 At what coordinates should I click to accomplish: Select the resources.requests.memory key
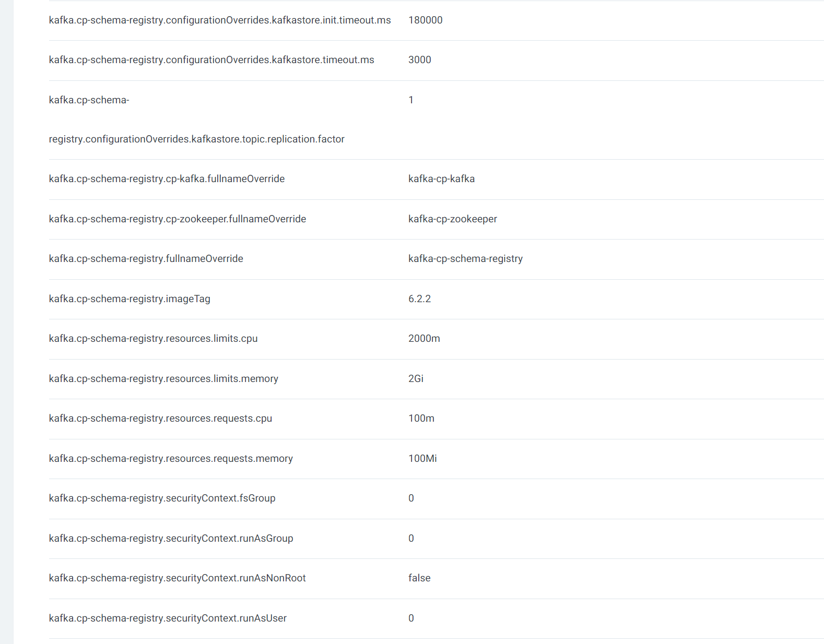171,459
